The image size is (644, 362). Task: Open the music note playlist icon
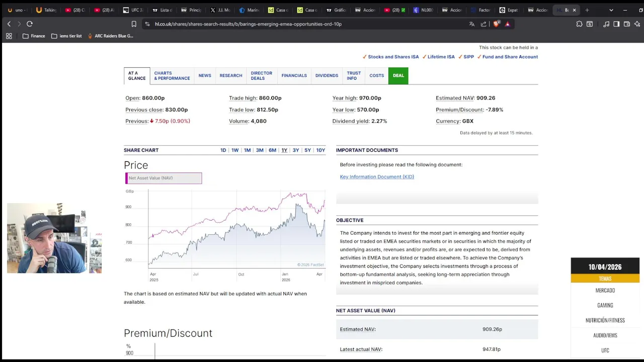point(606,24)
